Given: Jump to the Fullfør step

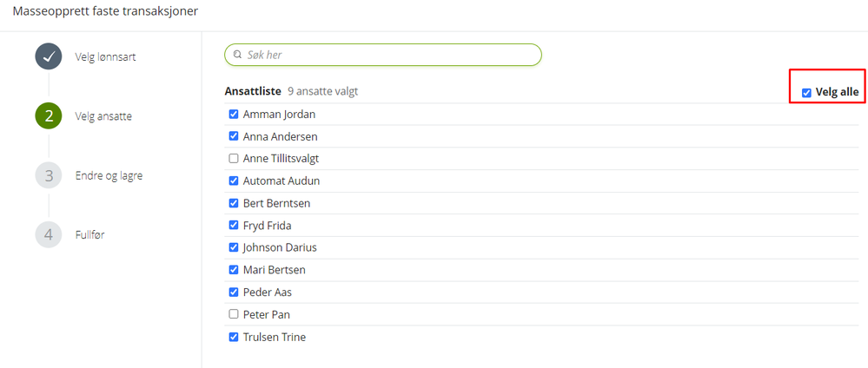Looking at the screenshot, I should coord(89,234).
